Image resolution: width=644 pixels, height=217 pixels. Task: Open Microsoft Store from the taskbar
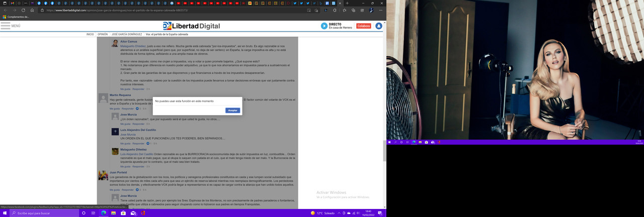(x=123, y=213)
